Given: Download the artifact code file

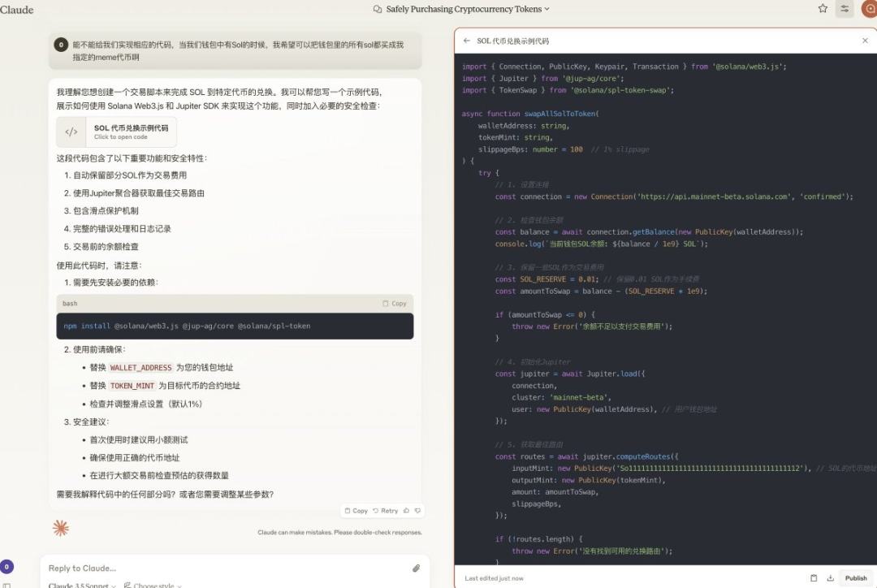Looking at the screenshot, I should [830, 578].
